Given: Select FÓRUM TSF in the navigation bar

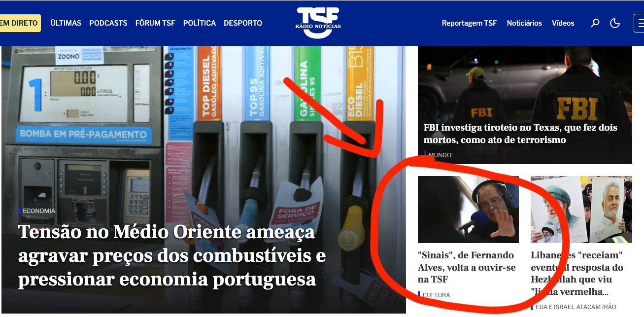Looking at the screenshot, I should (155, 23).
